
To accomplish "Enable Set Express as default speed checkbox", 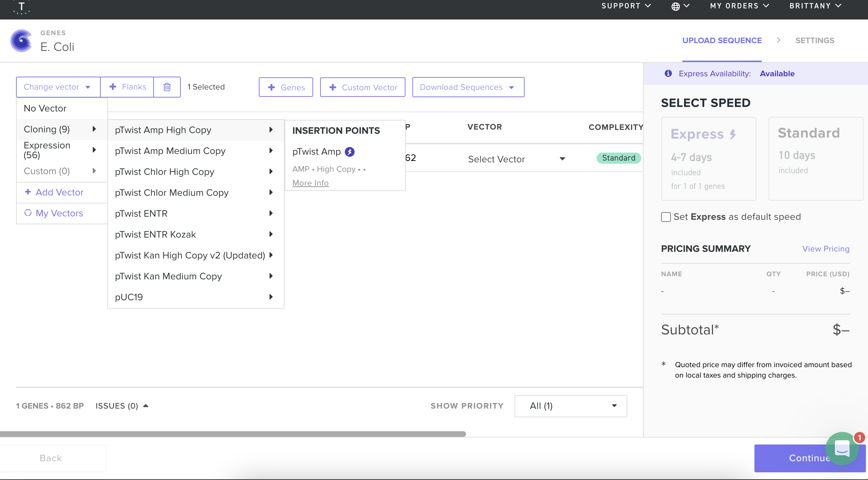I will pos(666,217).
